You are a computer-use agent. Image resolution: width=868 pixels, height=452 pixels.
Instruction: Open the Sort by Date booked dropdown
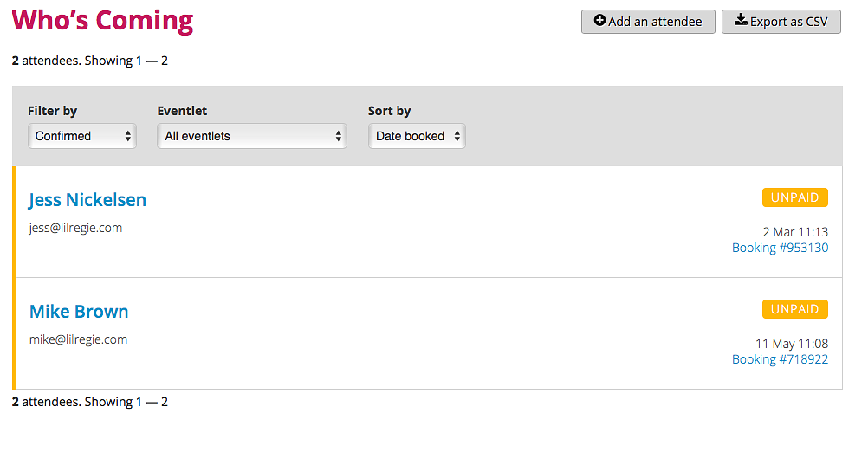tap(417, 136)
